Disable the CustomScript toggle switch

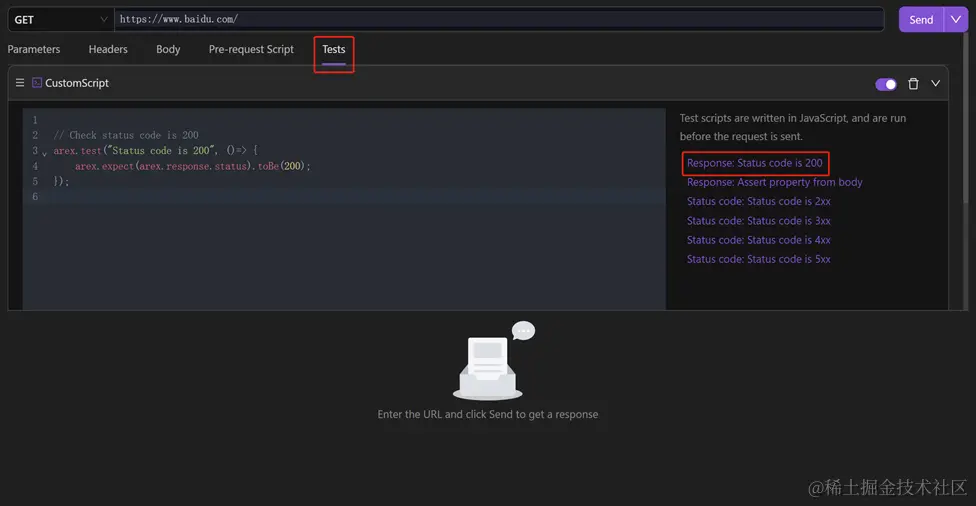[x=886, y=84]
